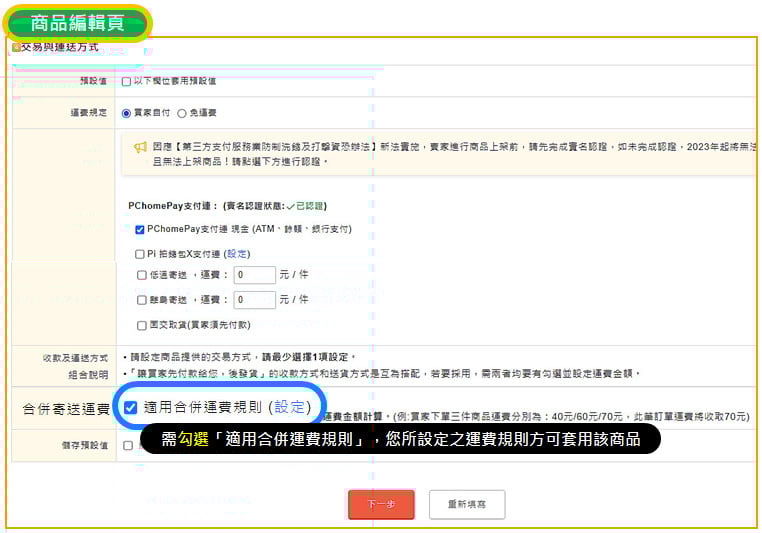Uncheck PChomePay支付連 現金 payment checkbox
This screenshot has width=762, height=533.
click(140, 229)
